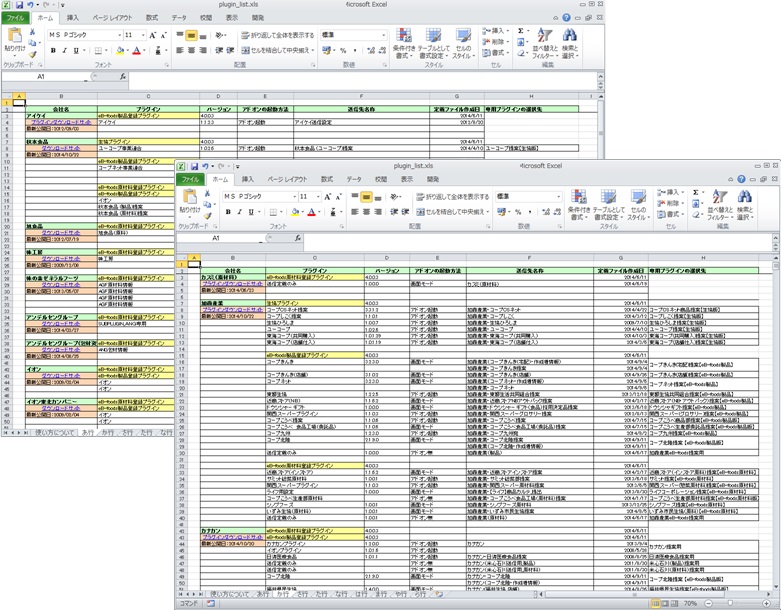Viewport: 781px width, 610px height.
Task: Click Conditional Formatting icon in front window
Action: click(579, 197)
